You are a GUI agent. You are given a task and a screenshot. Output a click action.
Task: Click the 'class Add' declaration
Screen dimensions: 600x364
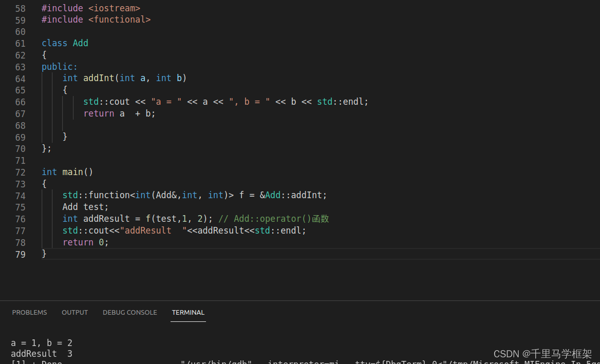pos(65,43)
